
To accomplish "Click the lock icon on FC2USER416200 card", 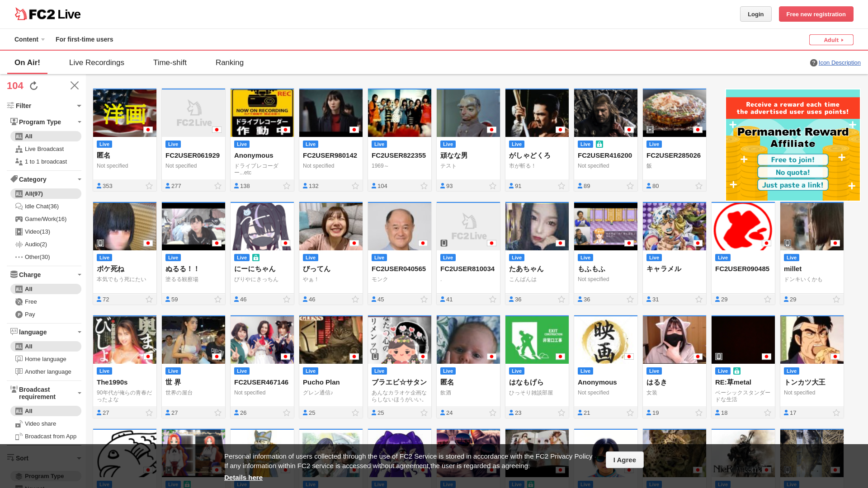I will 599,144.
